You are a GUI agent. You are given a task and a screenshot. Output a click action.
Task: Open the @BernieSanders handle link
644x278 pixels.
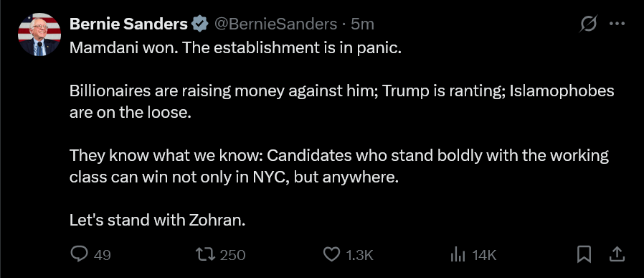click(276, 24)
